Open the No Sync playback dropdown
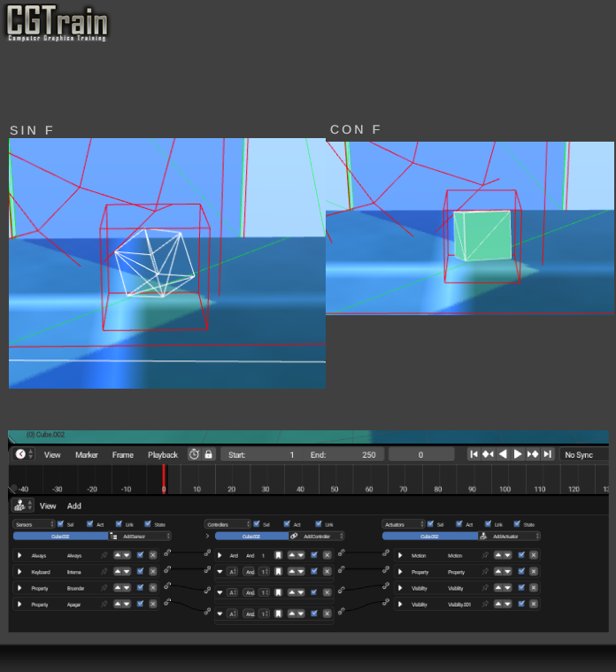 click(x=584, y=454)
